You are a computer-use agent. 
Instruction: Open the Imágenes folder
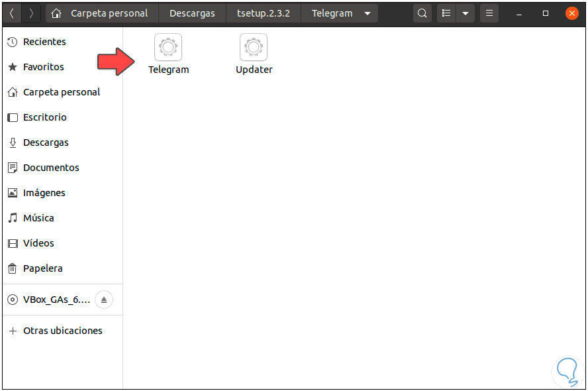click(x=44, y=192)
